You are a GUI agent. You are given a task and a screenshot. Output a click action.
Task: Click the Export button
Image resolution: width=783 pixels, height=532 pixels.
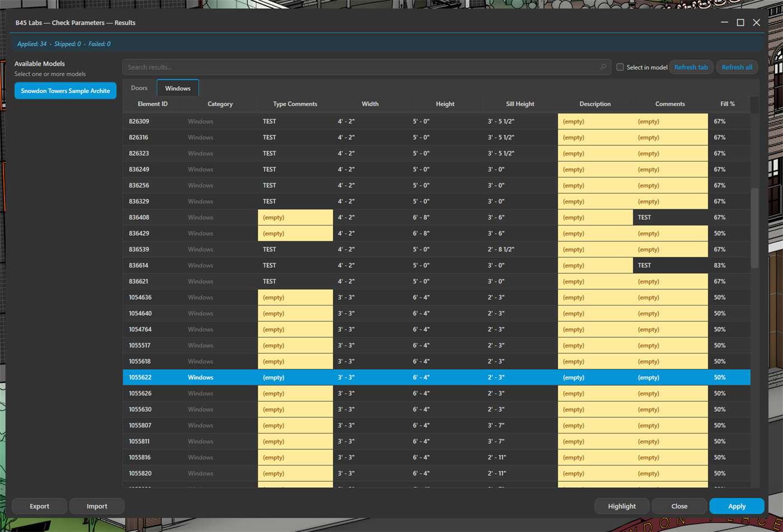[39, 506]
